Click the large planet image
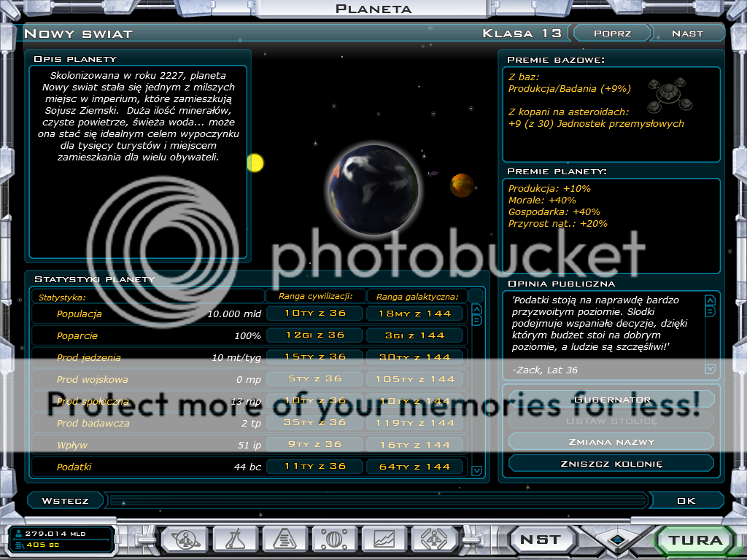747x560 pixels. coord(374,189)
